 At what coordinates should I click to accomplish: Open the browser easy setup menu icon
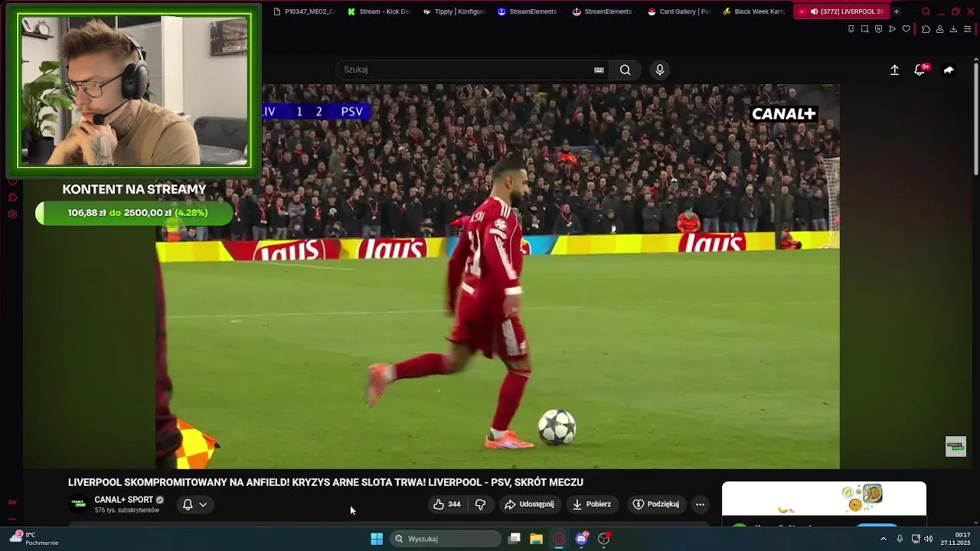pyautogui.click(x=968, y=29)
